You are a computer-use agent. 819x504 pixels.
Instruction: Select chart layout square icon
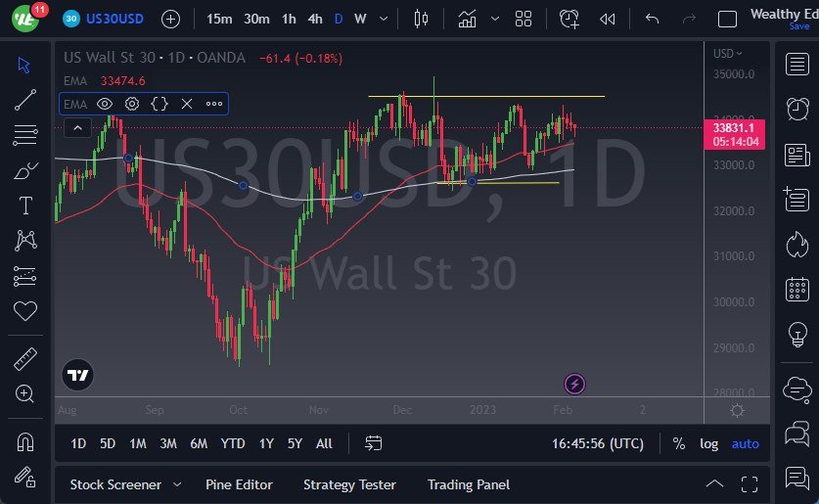click(727, 20)
